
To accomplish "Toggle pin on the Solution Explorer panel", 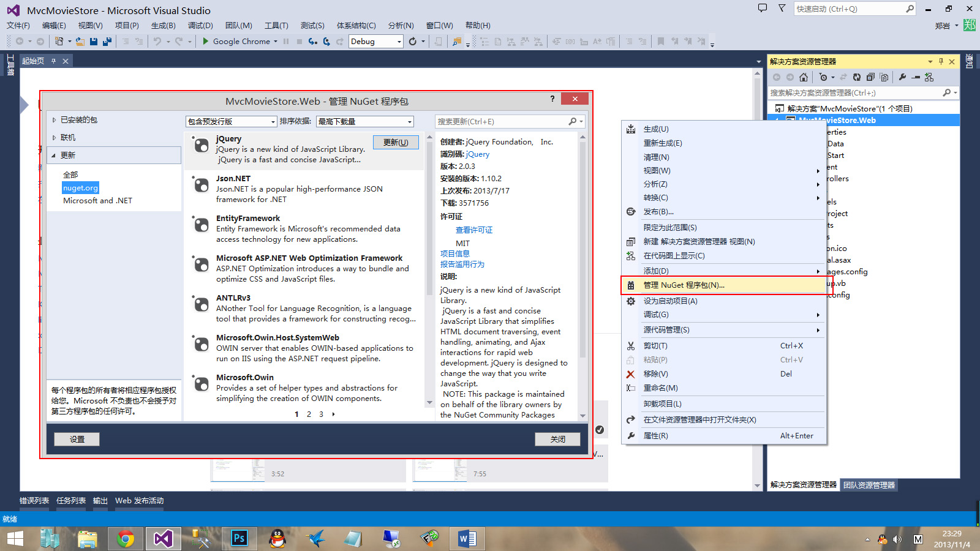I will [x=941, y=61].
